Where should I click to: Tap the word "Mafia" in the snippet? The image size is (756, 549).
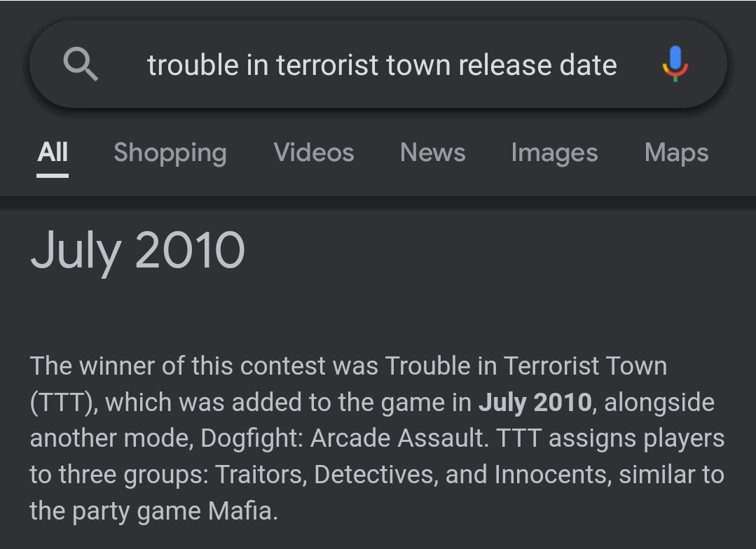tap(242, 510)
